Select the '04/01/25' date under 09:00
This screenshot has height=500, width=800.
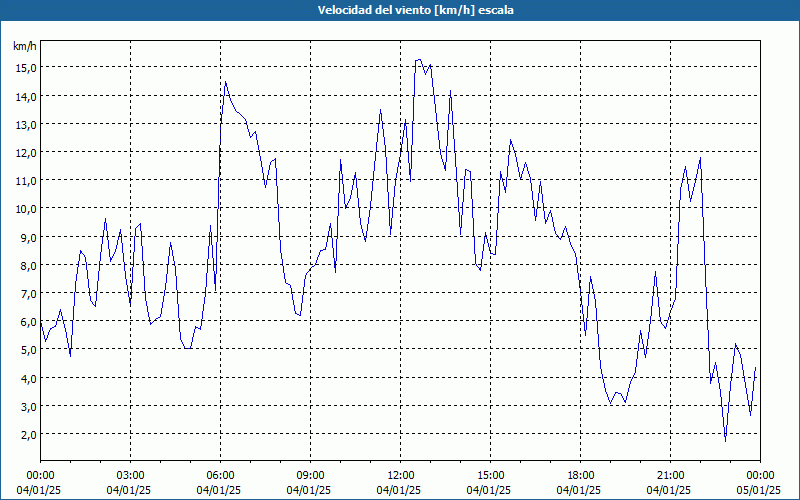pos(309,490)
